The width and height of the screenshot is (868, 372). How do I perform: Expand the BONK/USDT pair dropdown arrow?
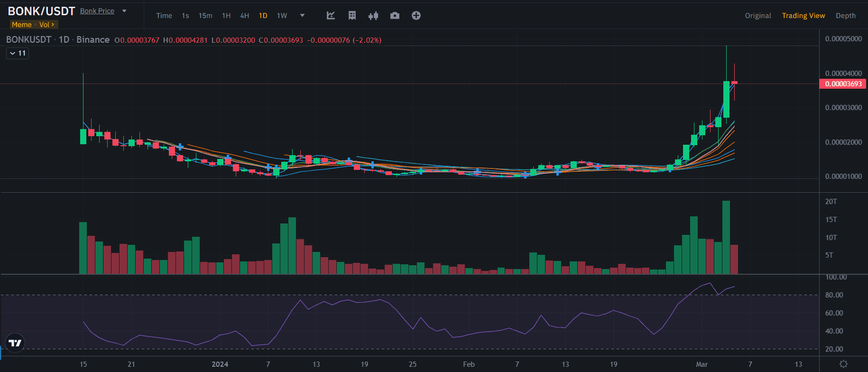pos(124,11)
